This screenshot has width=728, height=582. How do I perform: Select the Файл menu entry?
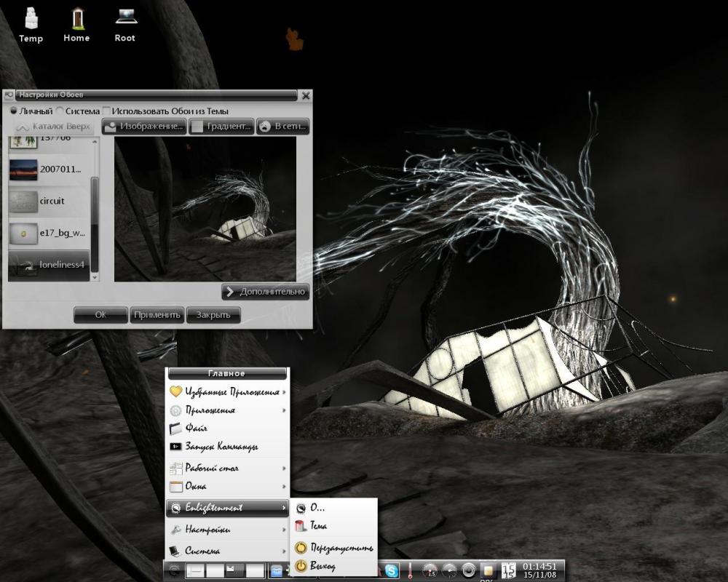pyautogui.click(x=227, y=428)
